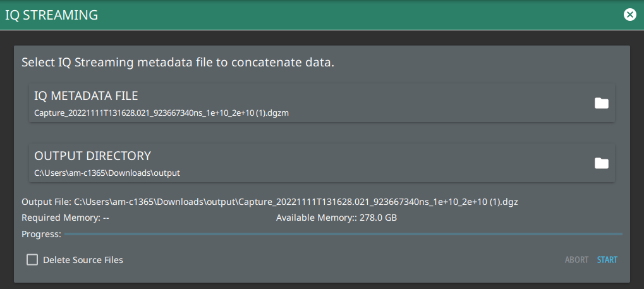Open folder picker for output directory
Viewport: 644px width, 289px height.
click(x=601, y=163)
